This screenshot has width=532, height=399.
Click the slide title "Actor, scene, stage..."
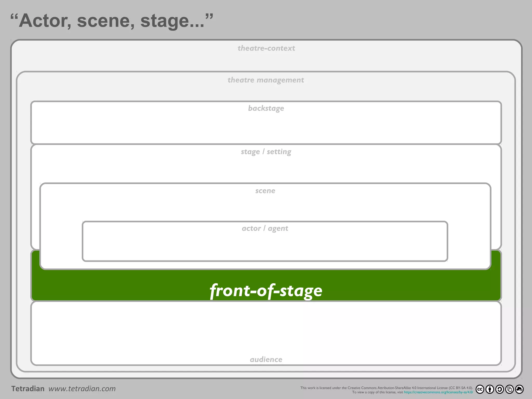[112, 21]
